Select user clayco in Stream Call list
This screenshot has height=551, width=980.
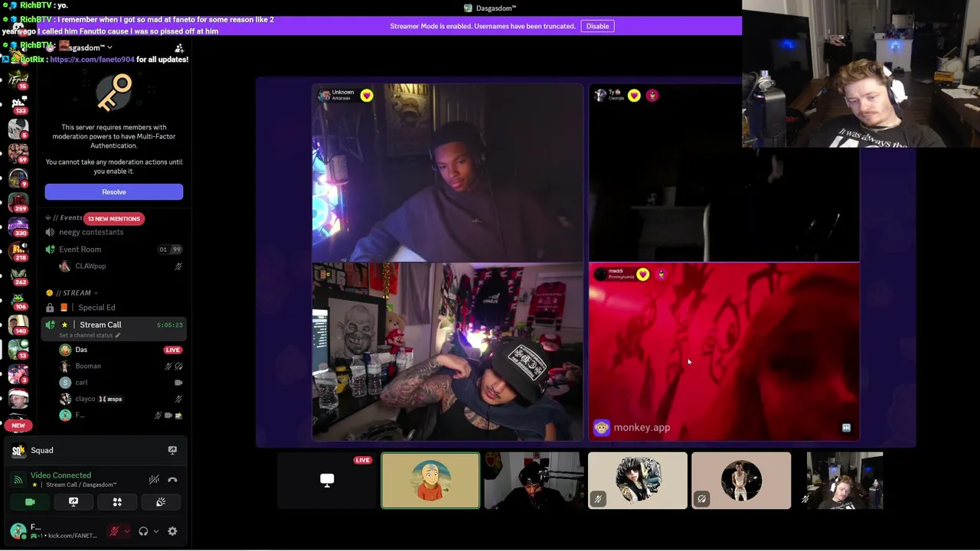pyautogui.click(x=85, y=399)
